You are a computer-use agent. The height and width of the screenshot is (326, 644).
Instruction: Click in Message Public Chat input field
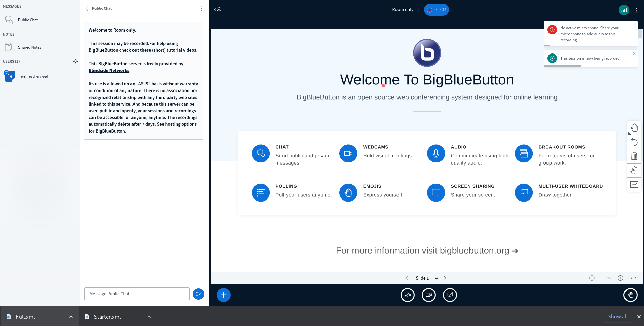click(137, 294)
